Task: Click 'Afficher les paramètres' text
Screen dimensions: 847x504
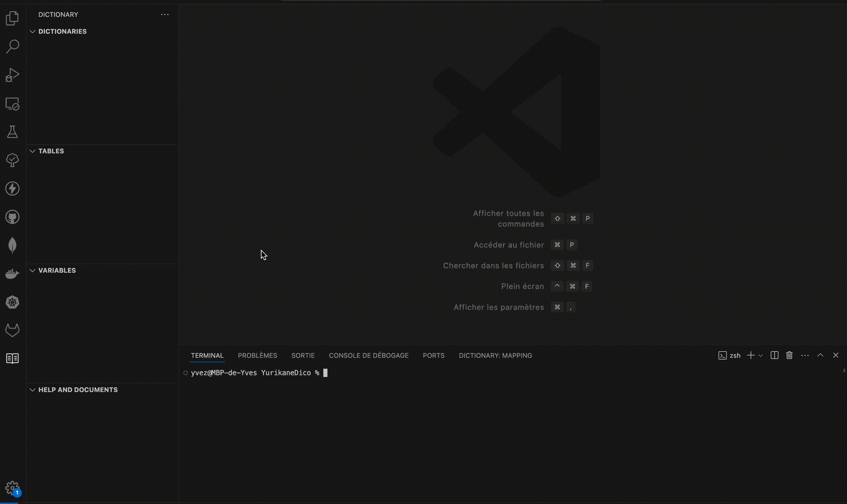Action: tap(499, 307)
